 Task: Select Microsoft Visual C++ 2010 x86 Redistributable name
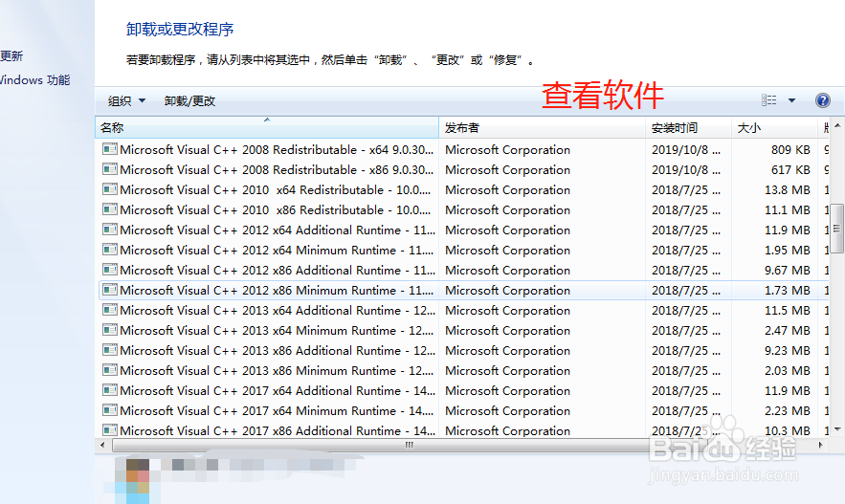[276, 210]
